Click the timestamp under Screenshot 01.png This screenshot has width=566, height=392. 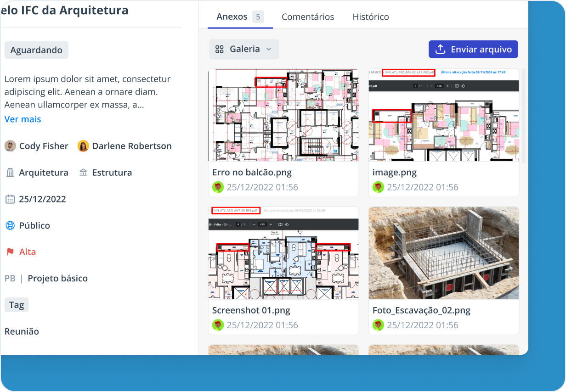[262, 325]
